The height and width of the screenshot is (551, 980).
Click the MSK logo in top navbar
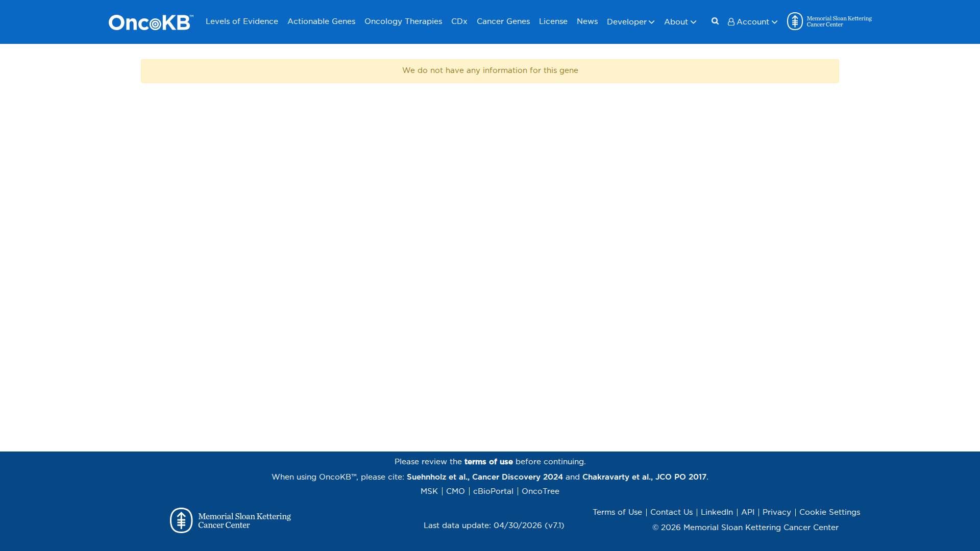click(x=829, y=21)
